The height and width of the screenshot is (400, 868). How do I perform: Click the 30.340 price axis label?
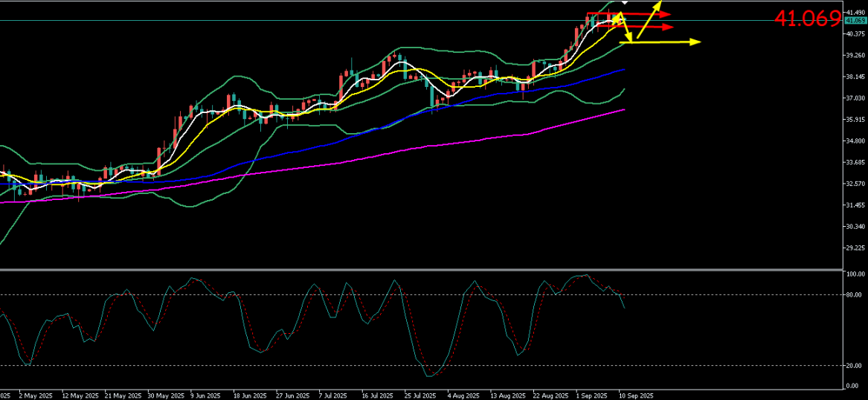pos(856,227)
